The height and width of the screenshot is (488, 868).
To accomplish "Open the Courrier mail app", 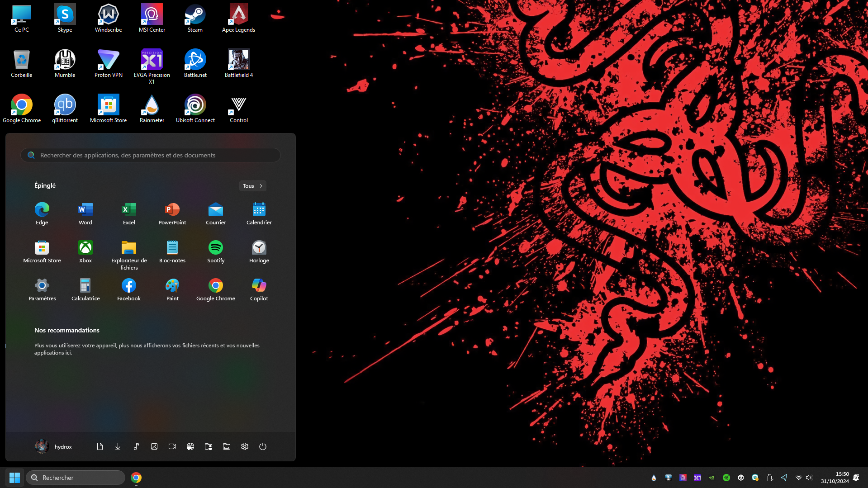I will pos(216,213).
